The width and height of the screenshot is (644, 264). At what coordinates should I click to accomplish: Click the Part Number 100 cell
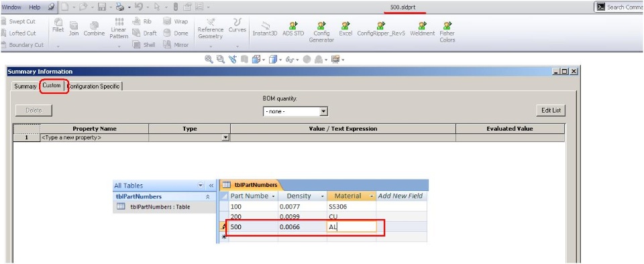254,206
